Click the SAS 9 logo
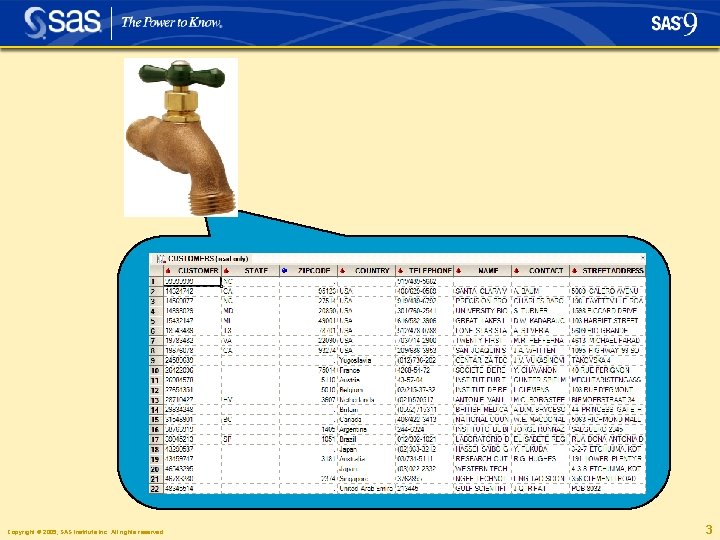The image size is (720, 540). 674,23
